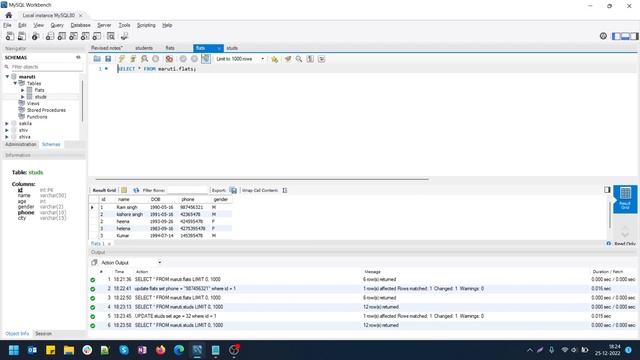
Task: Run explain plan with the magnifier lightning icon
Action: click(144, 59)
